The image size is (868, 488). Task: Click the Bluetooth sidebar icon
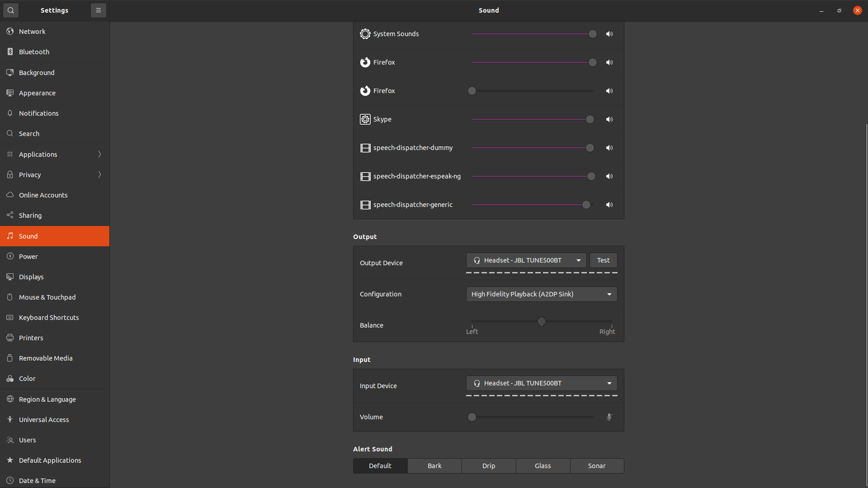[10, 52]
